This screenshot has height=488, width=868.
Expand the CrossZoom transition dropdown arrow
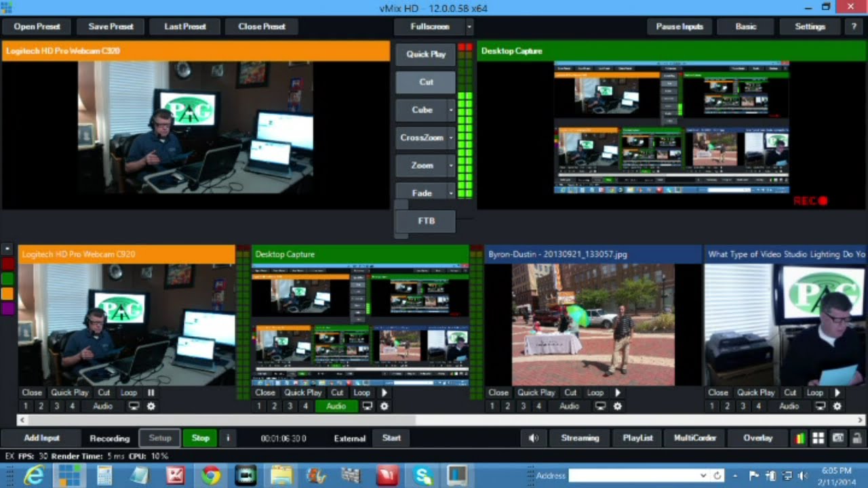pos(451,138)
